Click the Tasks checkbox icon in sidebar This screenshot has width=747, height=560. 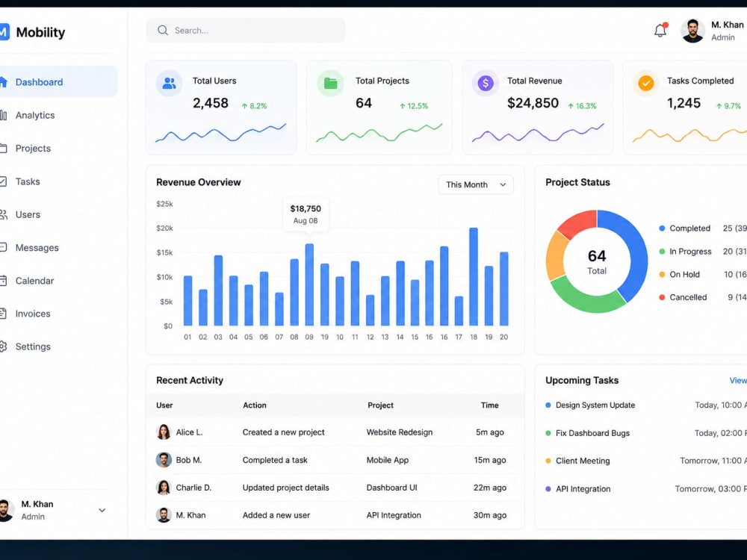(3, 181)
